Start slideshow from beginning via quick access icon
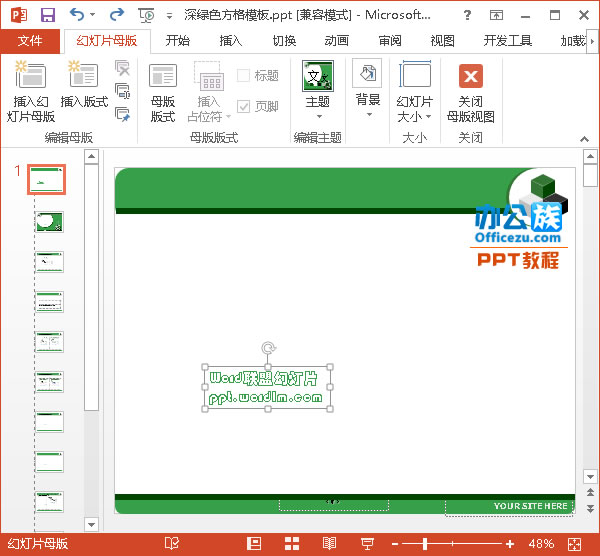This screenshot has height=556, width=600. click(x=146, y=15)
